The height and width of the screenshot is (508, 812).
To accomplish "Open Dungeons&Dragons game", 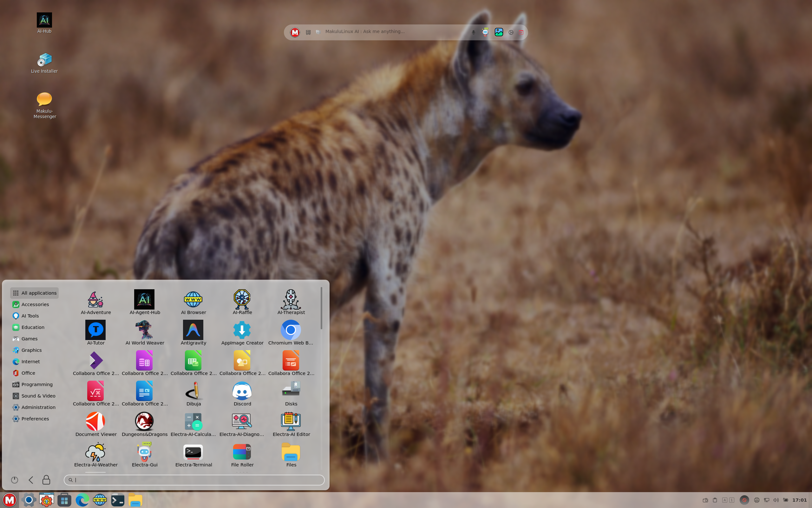I will [x=145, y=424].
